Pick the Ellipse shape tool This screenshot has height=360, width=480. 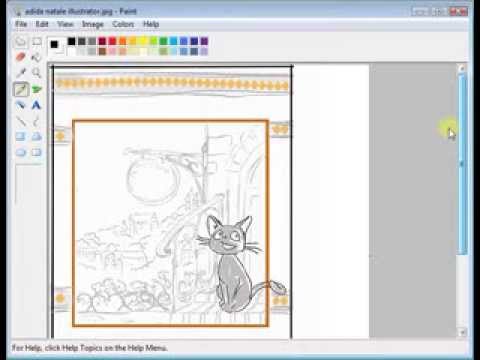tap(21, 153)
